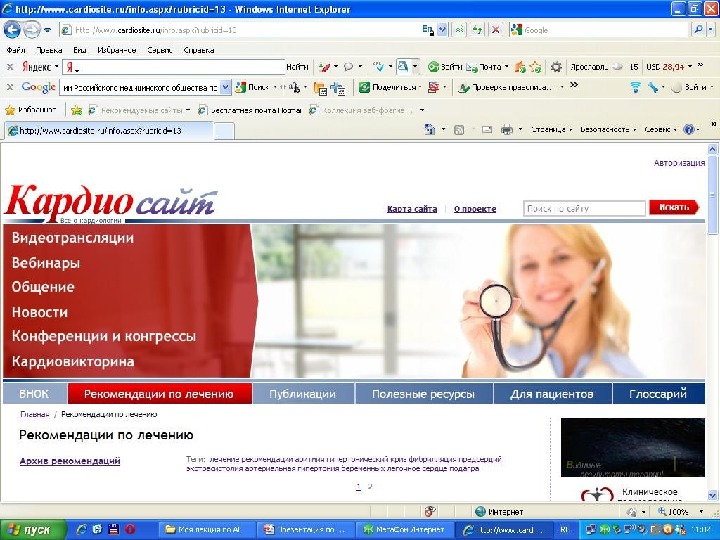Click the О проекте link

click(x=475, y=209)
